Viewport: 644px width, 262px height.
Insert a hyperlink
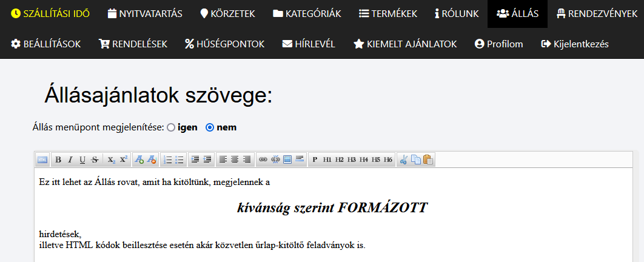coord(263,160)
